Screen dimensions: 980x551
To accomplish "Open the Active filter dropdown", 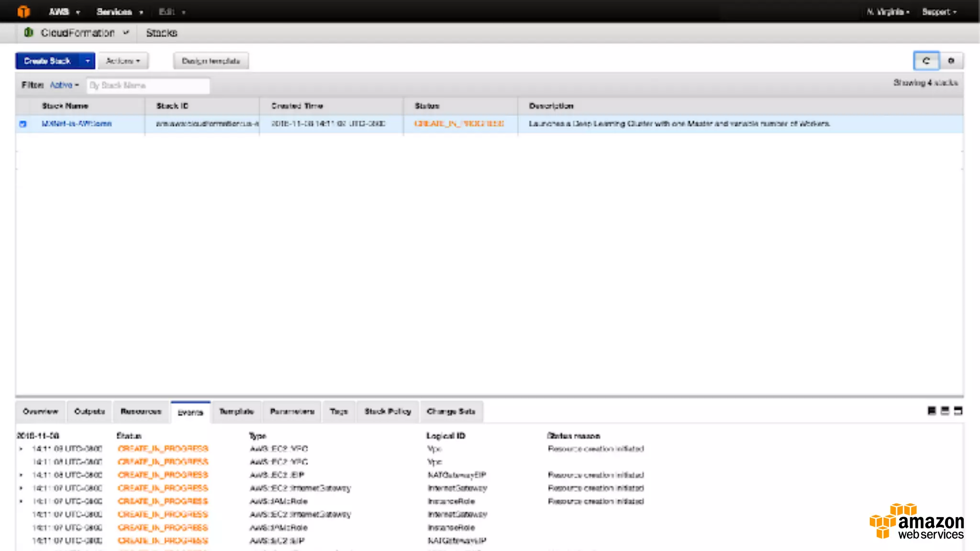I will [64, 85].
